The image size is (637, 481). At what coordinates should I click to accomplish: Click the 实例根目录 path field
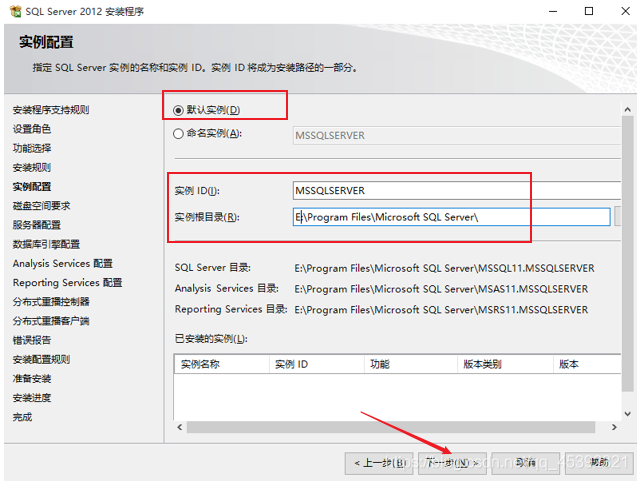point(451,217)
